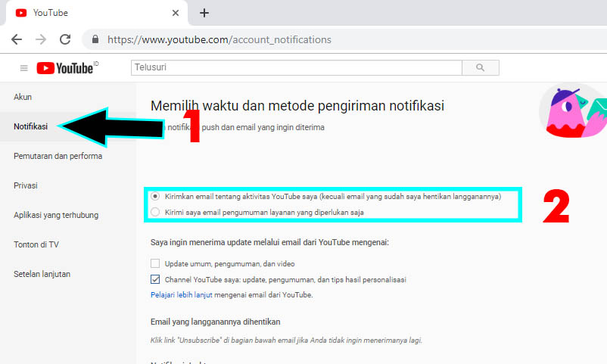Open the Notifikasi settings section
Image resolution: width=607 pixels, height=364 pixels.
pyautogui.click(x=30, y=126)
